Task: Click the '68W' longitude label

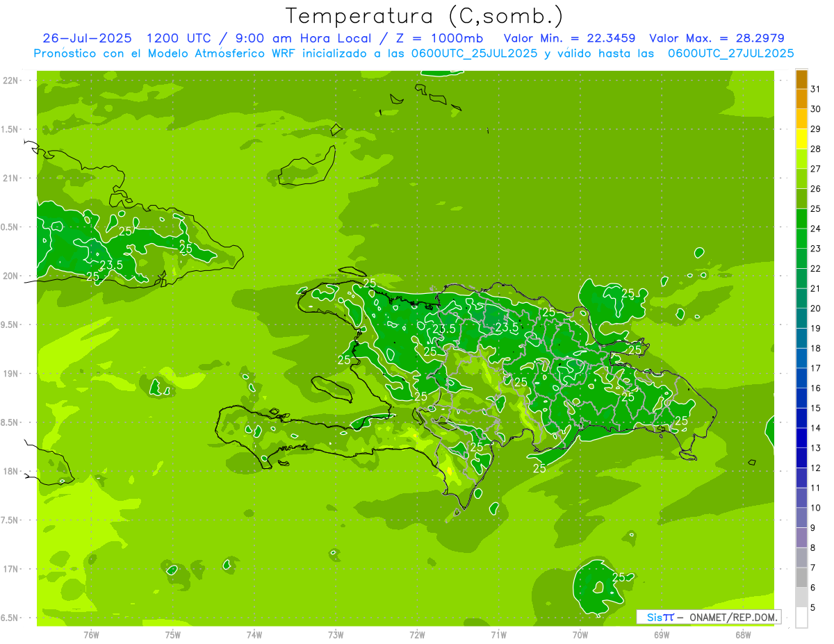Action: pos(743,634)
